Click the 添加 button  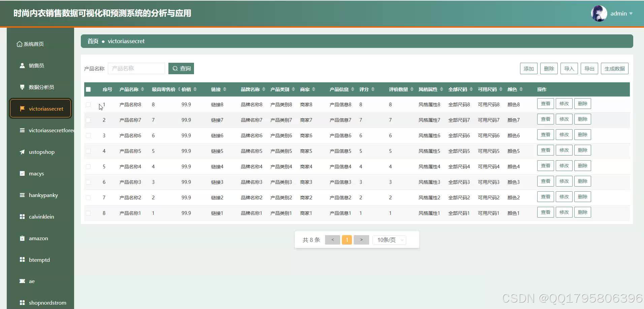[529, 68]
